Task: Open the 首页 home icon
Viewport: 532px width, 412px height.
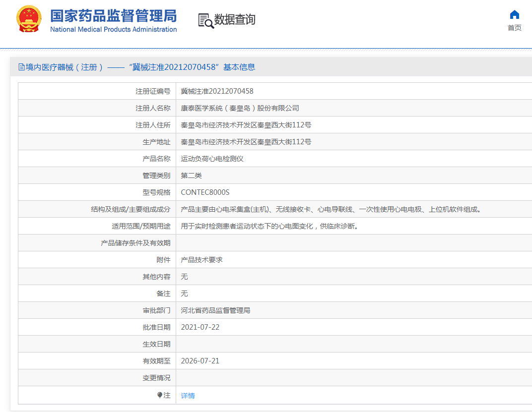Action: point(514,14)
